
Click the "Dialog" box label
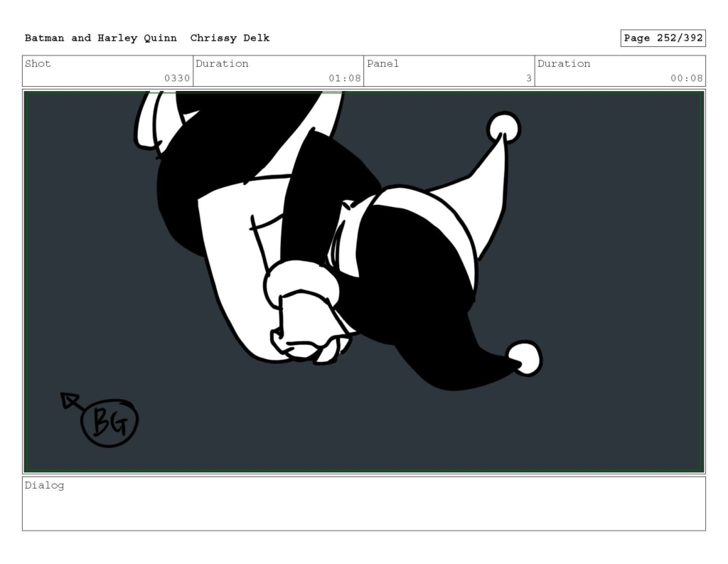point(44,486)
